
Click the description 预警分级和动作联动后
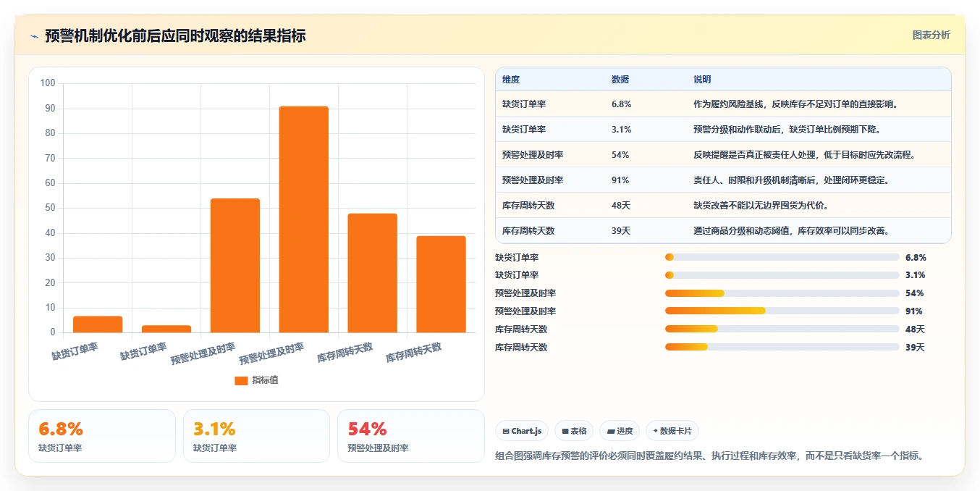pyautogui.click(x=738, y=129)
